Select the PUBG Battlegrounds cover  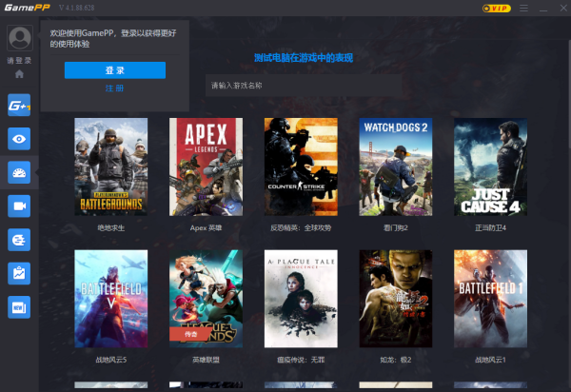click(x=111, y=167)
